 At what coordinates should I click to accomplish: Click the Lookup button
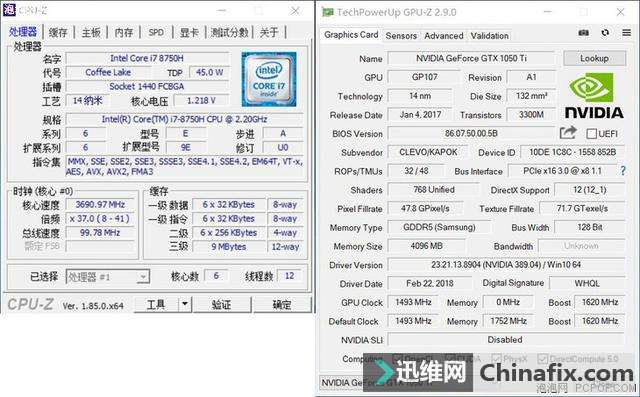(594, 58)
